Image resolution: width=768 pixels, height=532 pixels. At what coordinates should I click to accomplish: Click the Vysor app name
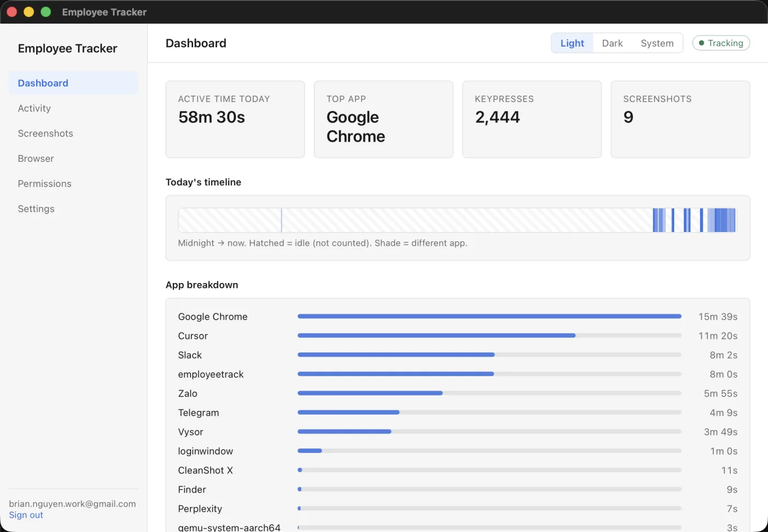[190, 432]
